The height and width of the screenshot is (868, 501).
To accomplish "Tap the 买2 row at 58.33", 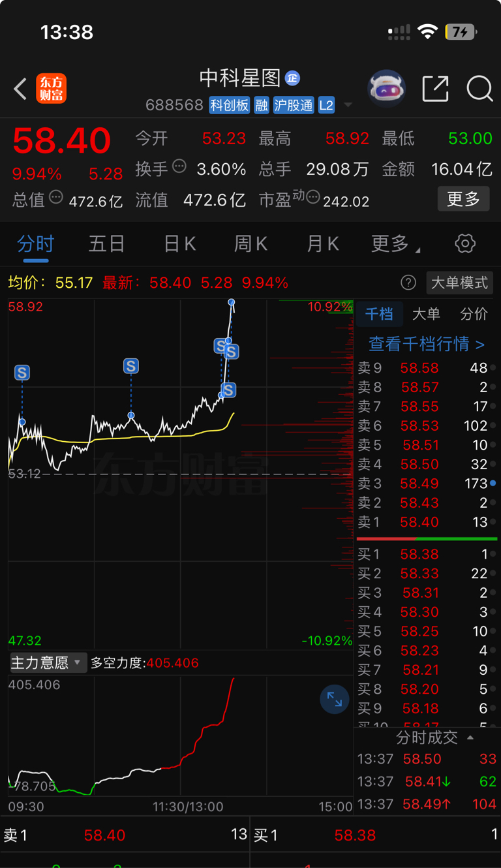I will tap(427, 573).
